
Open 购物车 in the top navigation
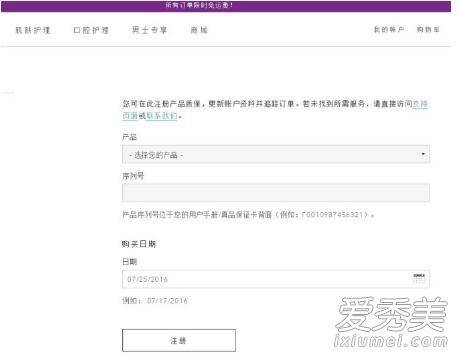428,30
